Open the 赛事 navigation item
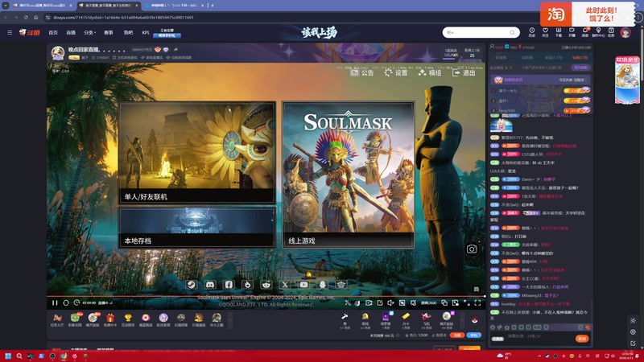 (x=109, y=32)
